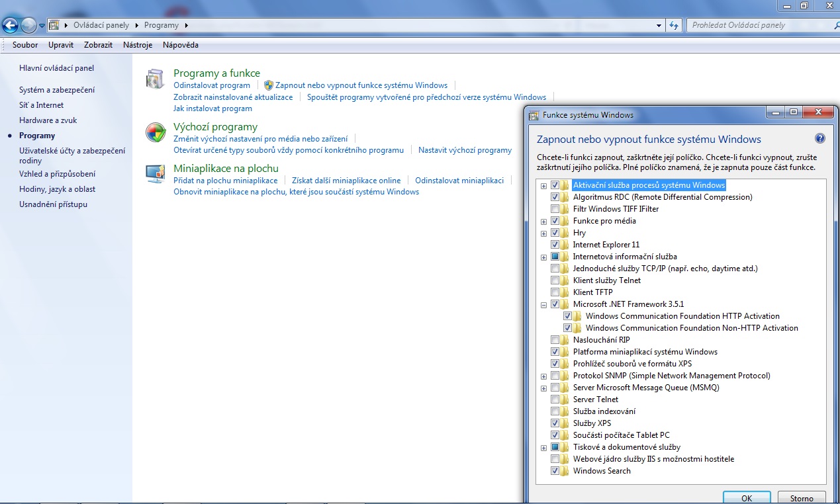Viewport: 840px width, 504px height.
Task: Click the refresh icon beside address bar
Action: coord(674,25)
